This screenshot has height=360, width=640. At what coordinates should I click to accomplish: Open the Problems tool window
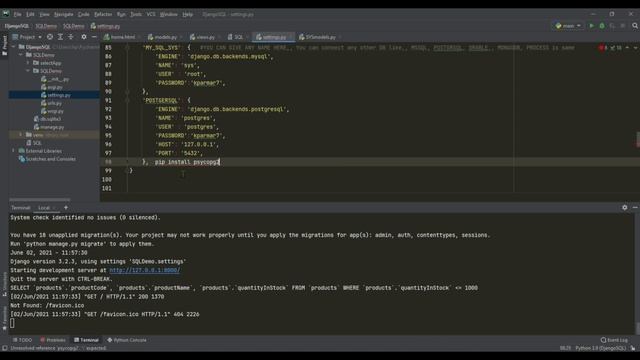tap(53, 340)
